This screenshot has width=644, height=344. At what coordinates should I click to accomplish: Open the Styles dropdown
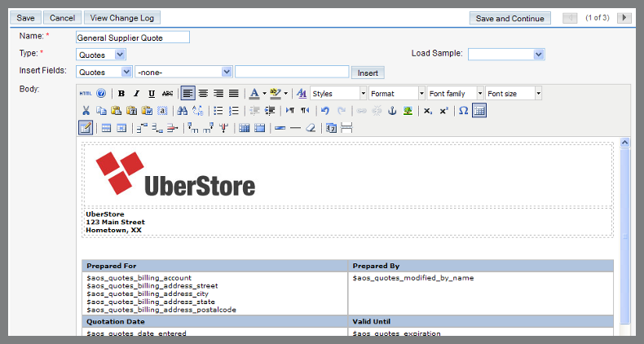click(x=337, y=94)
